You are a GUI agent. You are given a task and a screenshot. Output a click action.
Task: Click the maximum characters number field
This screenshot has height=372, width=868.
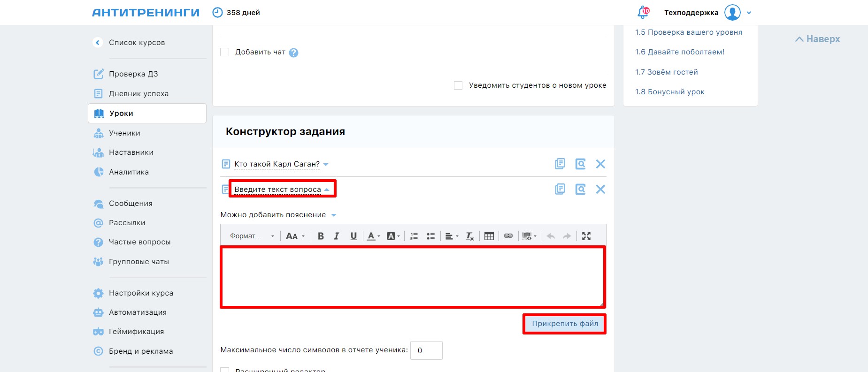coord(426,350)
